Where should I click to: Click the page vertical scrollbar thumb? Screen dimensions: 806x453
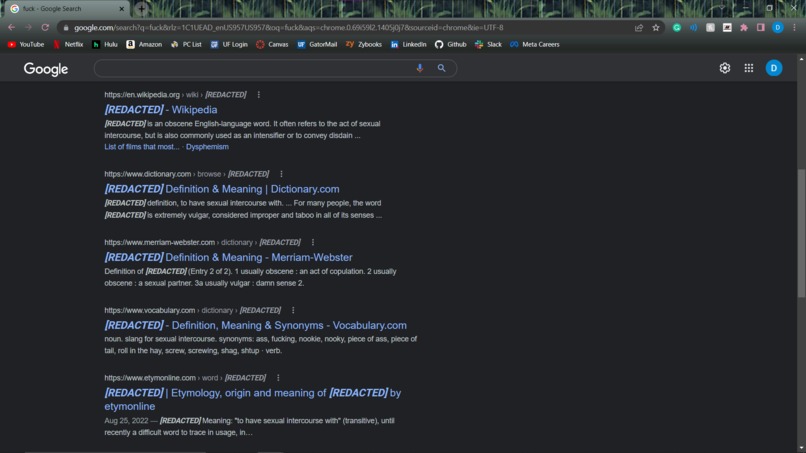click(x=801, y=233)
